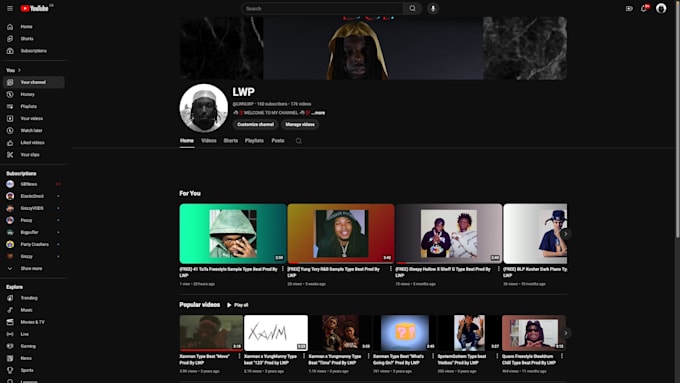Image resolution: width=680 pixels, height=383 pixels.
Task: Open Movies & TV under Explore
Action: (x=34, y=322)
